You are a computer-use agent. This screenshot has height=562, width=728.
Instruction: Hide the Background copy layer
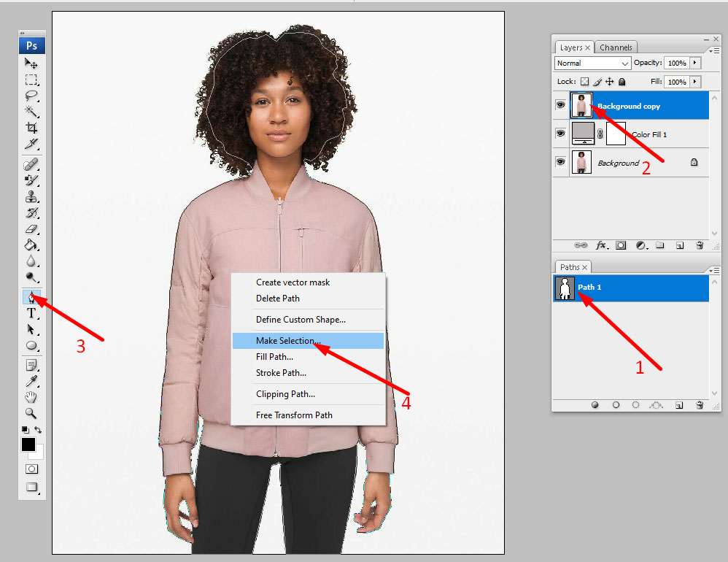point(560,105)
